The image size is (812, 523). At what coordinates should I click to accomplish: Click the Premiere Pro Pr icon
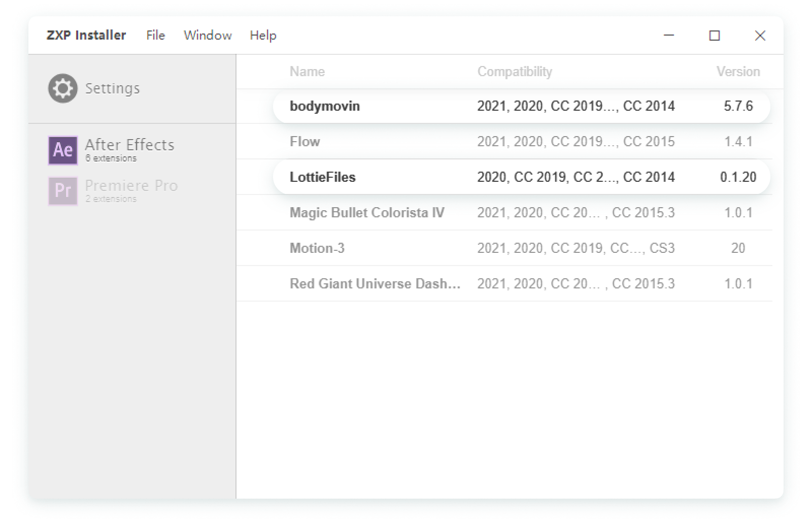[x=63, y=191]
